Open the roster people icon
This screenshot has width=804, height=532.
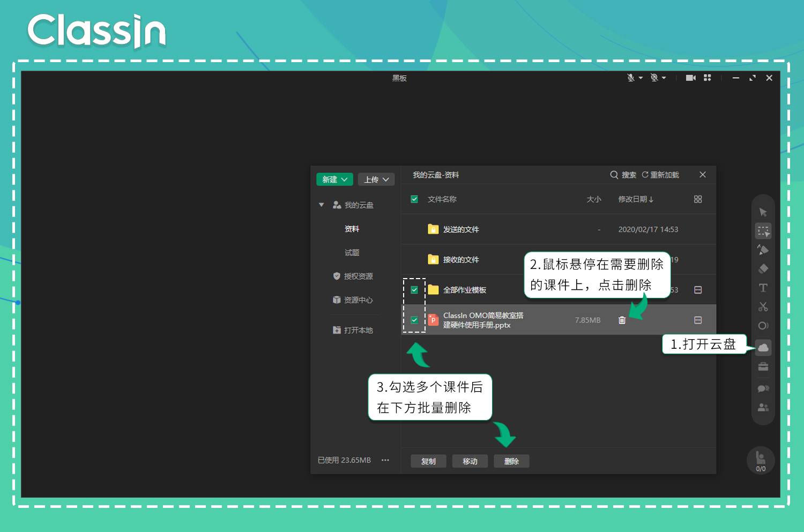click(763, 408)
